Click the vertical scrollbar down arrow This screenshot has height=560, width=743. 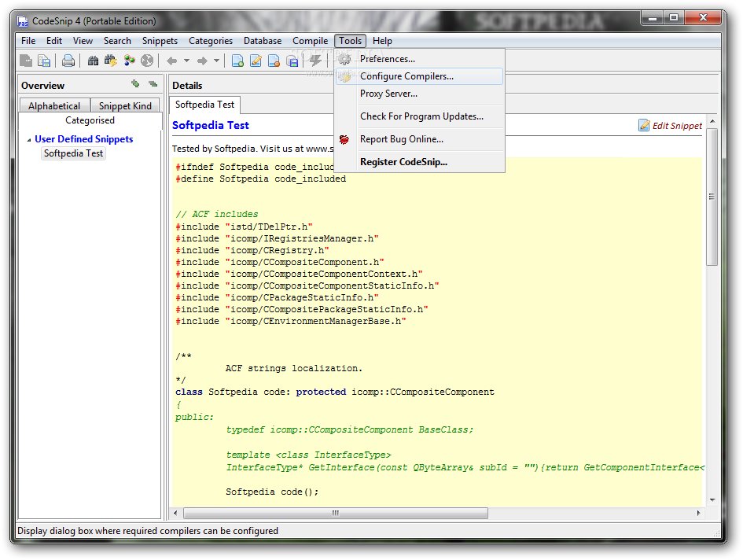712,500
